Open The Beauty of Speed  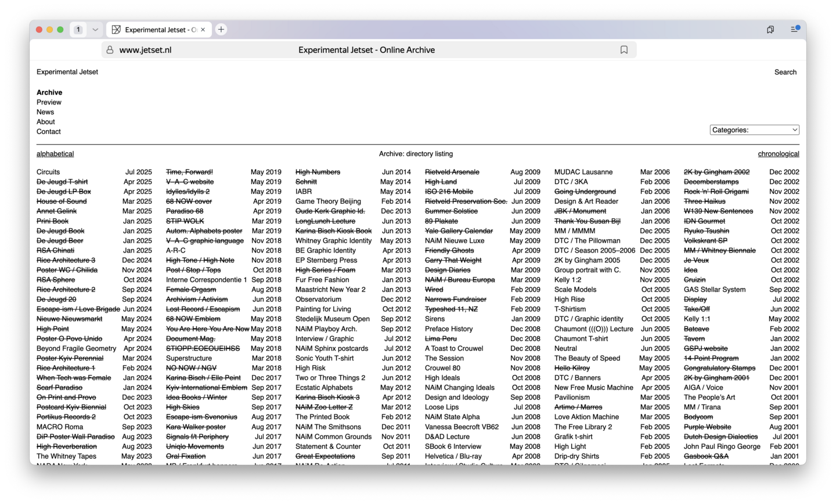point(588,358)
